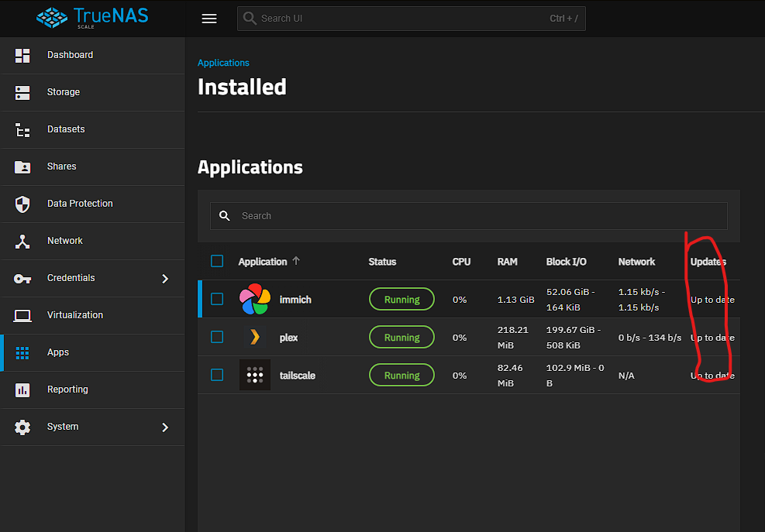
Task: Click plex network 0 b/s - 134 b/s
Action: (650, 338)
